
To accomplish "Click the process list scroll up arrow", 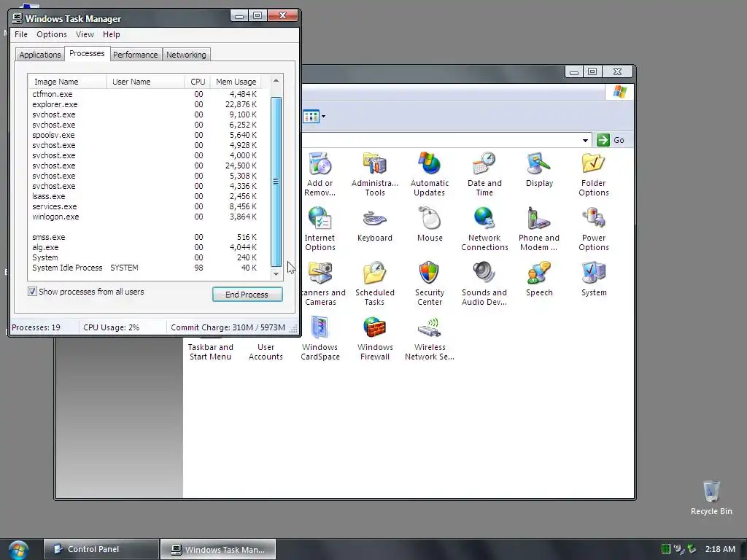I will pyautogui.click(x=276, y=81).
